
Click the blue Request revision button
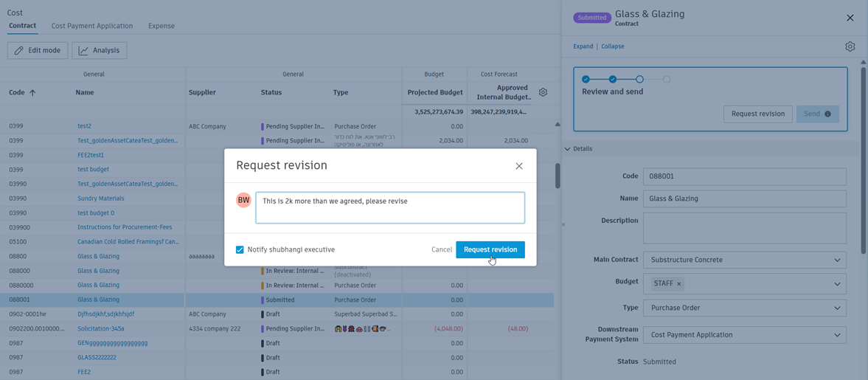point(490,250)
